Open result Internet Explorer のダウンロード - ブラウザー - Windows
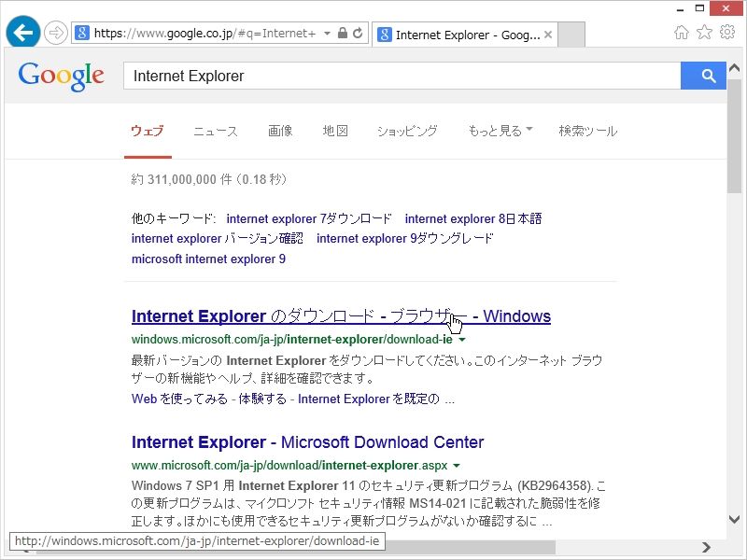Image resolution: width=747 pixels, height=560 pixels. [341, 316]
